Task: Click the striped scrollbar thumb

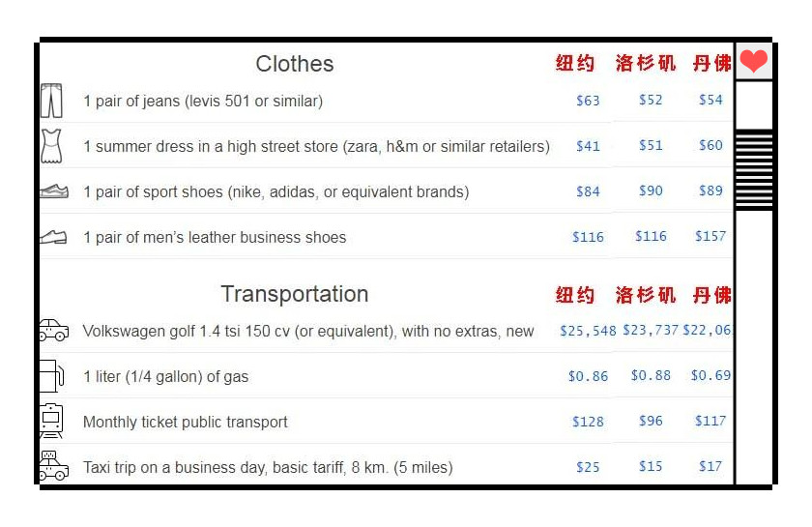Action: [754, 169]
